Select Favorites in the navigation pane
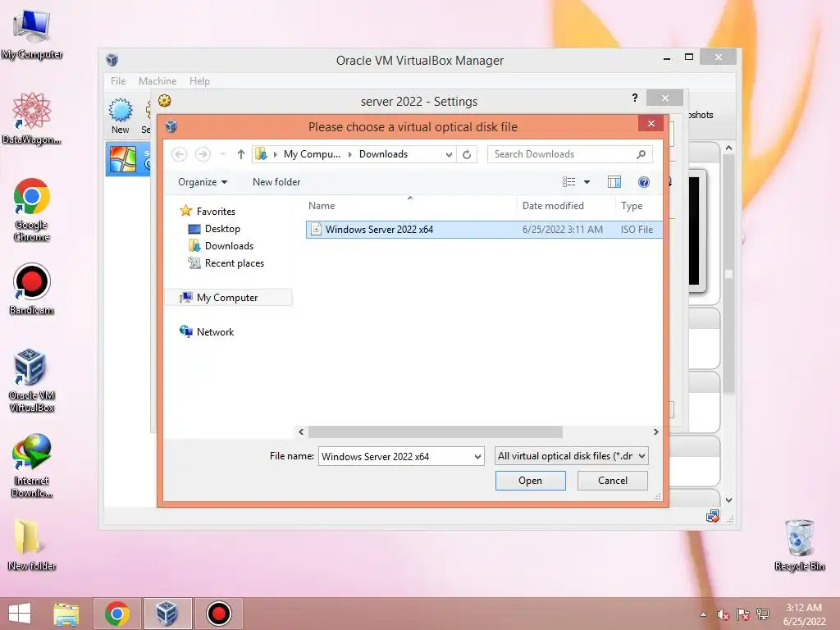840x630 pixels. tap(208, 211)
